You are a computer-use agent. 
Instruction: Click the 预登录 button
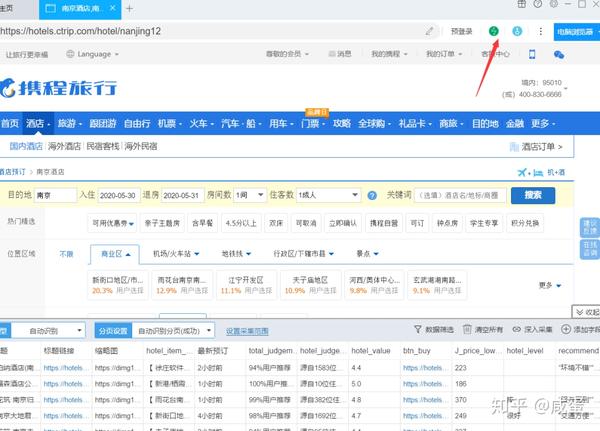[x=461, y=31]
